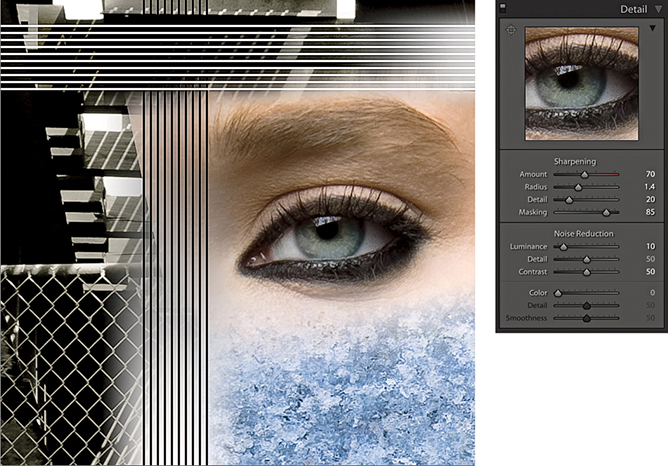668x466 pixels.
Task: Adjust the Sharpening Amount slider
Action: (x=584, y=174)
